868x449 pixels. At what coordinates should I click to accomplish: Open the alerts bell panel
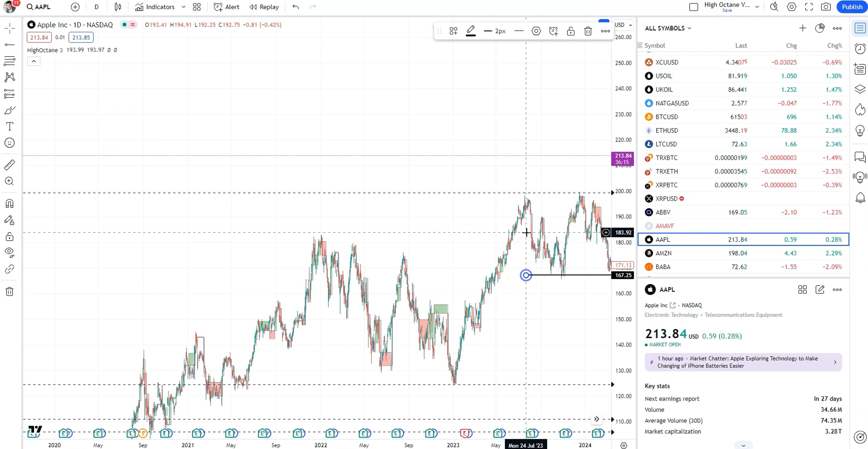pos(860,198)
